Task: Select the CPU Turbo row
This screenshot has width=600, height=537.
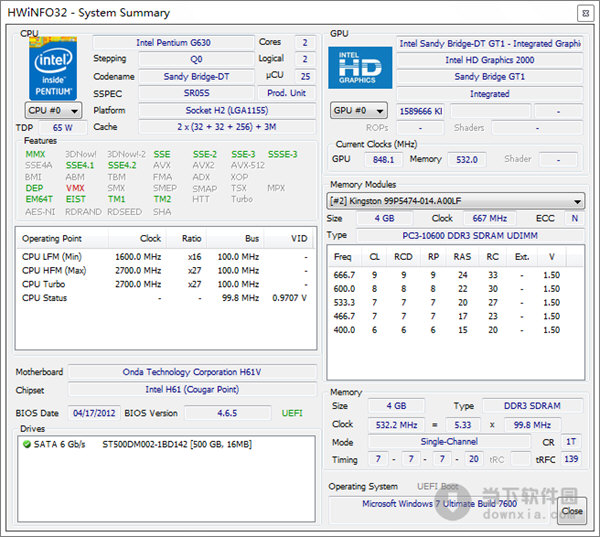Action: 165,284
